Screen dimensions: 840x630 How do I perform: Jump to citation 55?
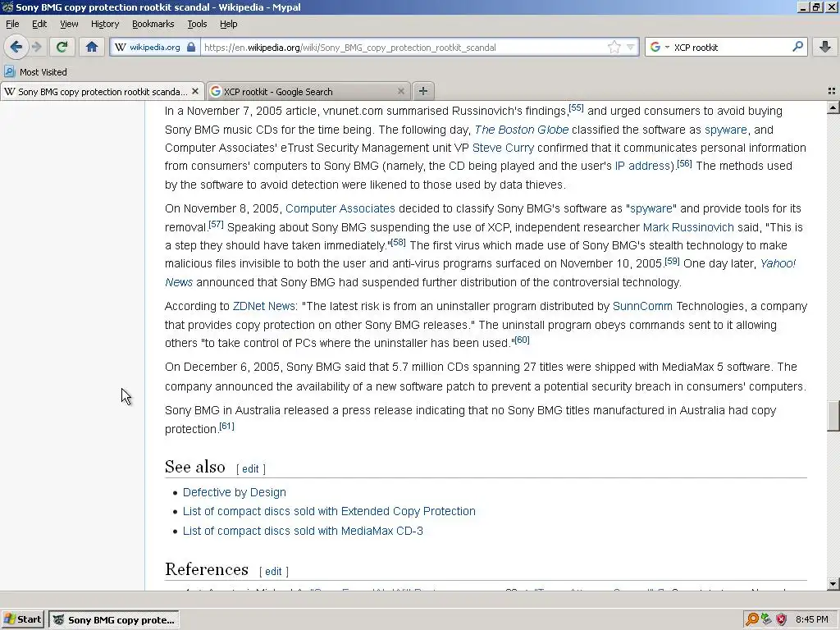click(576, 107)
